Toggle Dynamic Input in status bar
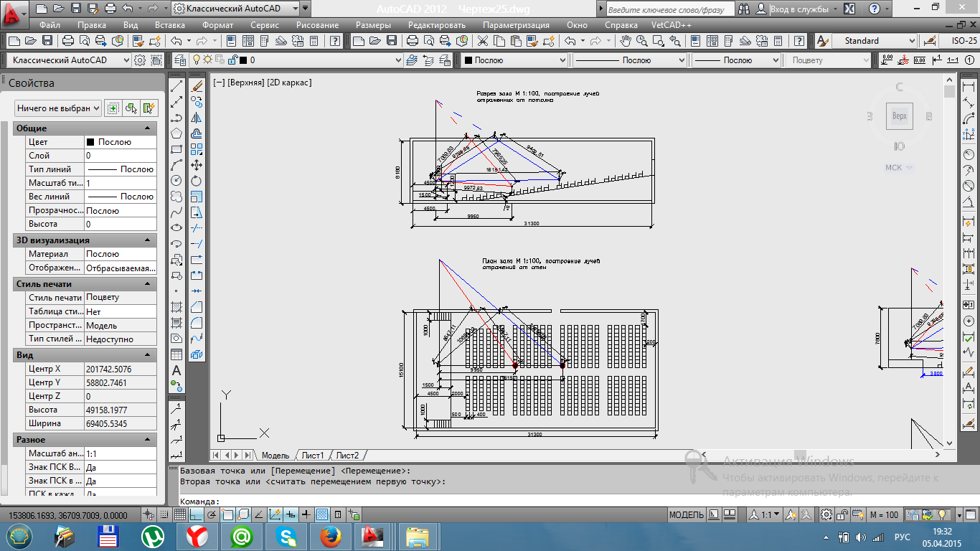This screenshot has height=551, width=980. 290,514
